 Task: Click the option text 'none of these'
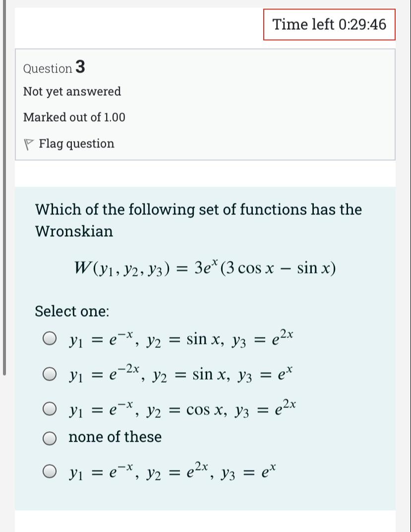pyautogui.click(x=115, y=437)
